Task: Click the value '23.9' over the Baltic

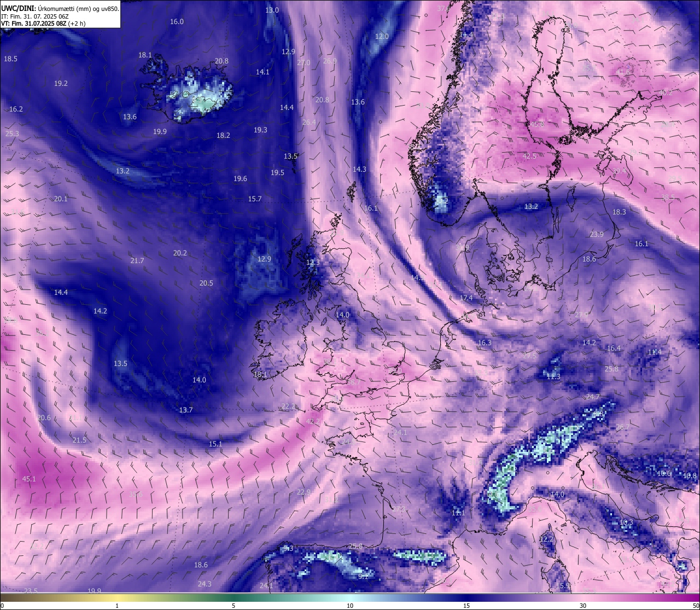Action: click(x=597, y=234)
